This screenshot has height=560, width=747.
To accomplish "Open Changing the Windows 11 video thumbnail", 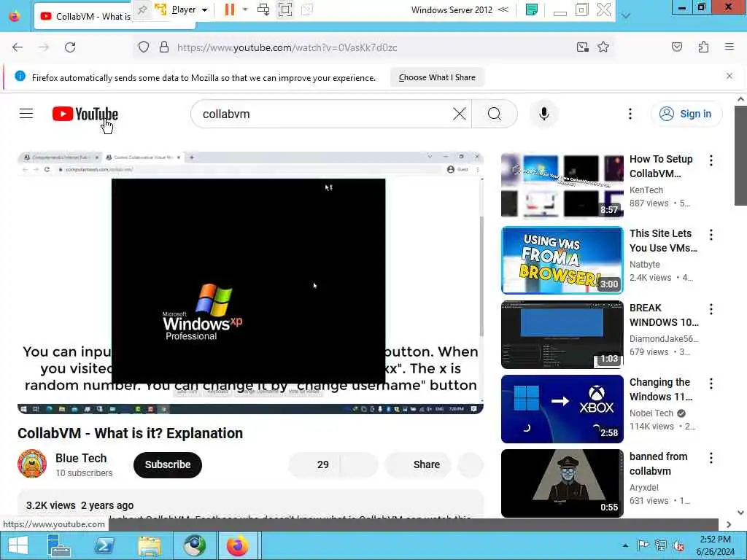I will (x=562, y=409).
